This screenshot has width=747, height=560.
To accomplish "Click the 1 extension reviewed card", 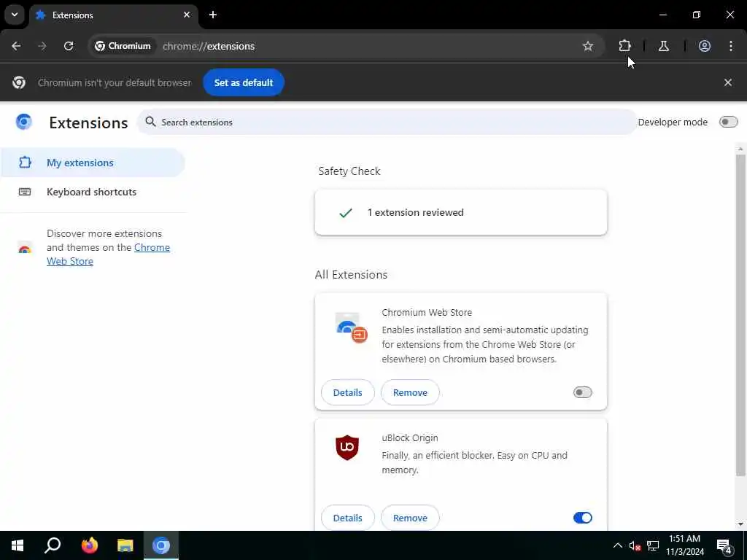I will click(461, 212).
